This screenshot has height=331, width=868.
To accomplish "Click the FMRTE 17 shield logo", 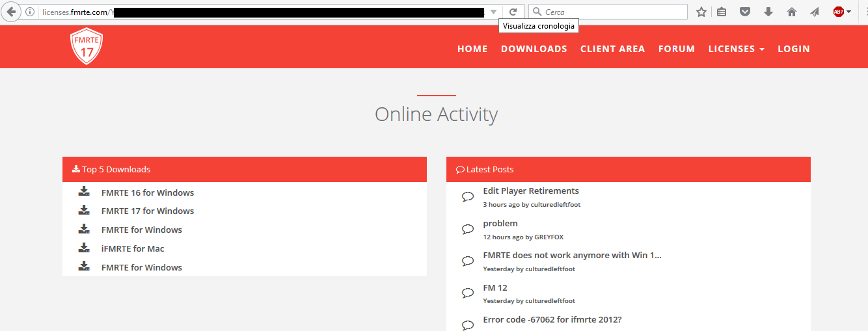I will (x=87, y=47).
